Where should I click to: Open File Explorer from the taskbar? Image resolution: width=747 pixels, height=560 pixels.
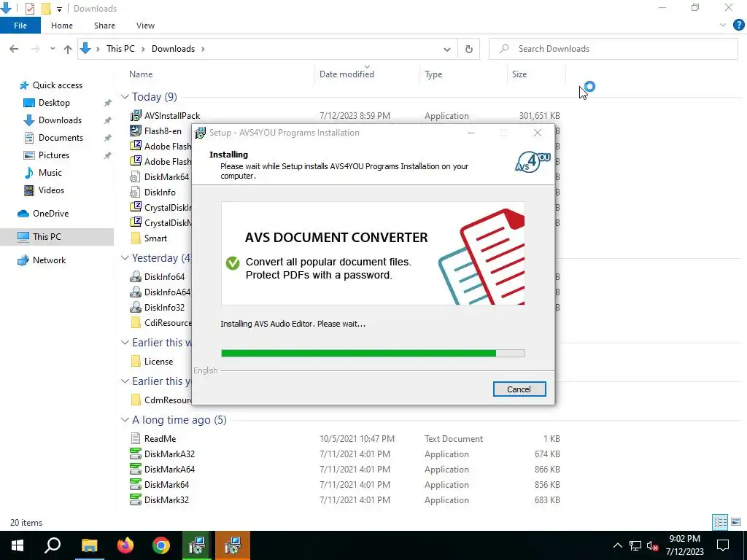pyautogui.click(x=89, y=545)
